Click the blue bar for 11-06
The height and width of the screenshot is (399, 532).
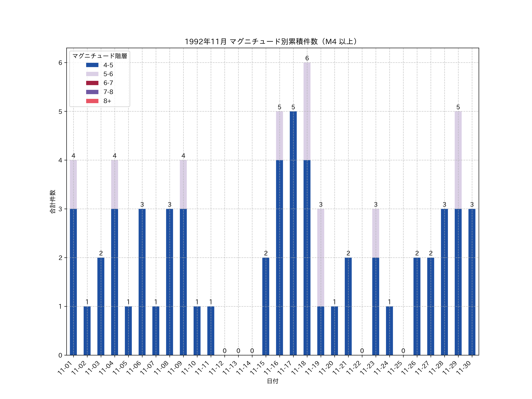click(142, 282)
